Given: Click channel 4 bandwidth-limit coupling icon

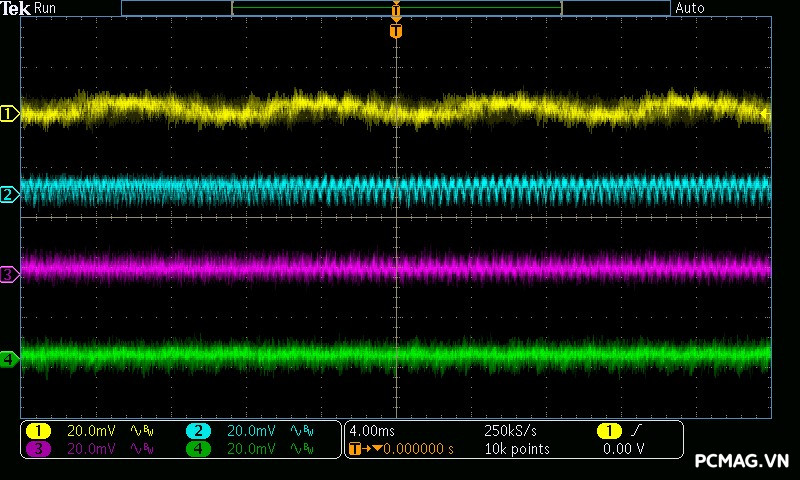Looking at the screenshot, I should (300, 449).
